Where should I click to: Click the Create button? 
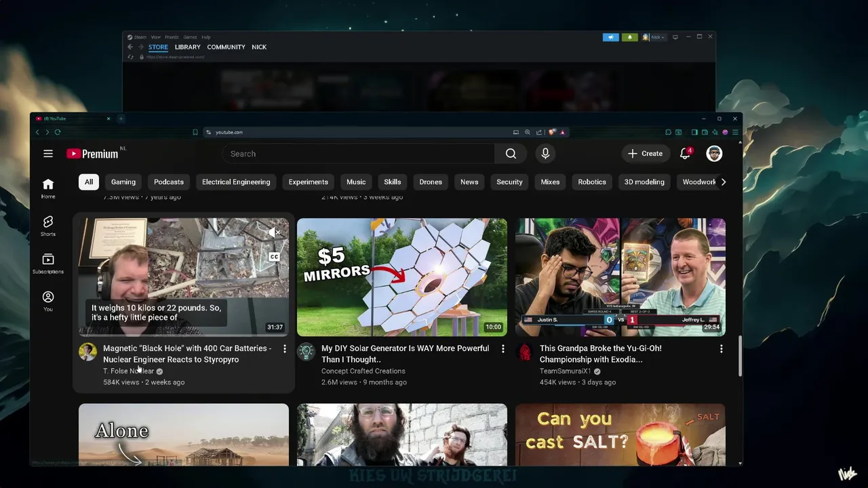coord(645,154)
